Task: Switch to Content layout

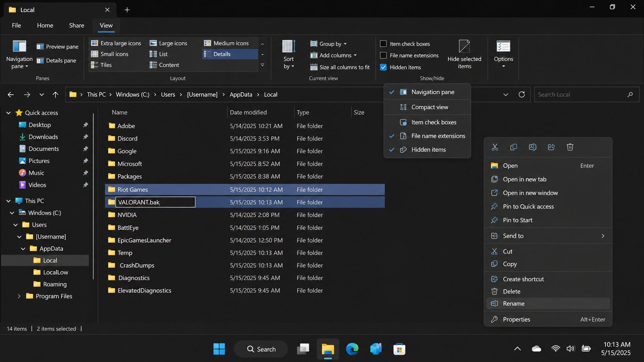Action: click(x=164, y=65)
